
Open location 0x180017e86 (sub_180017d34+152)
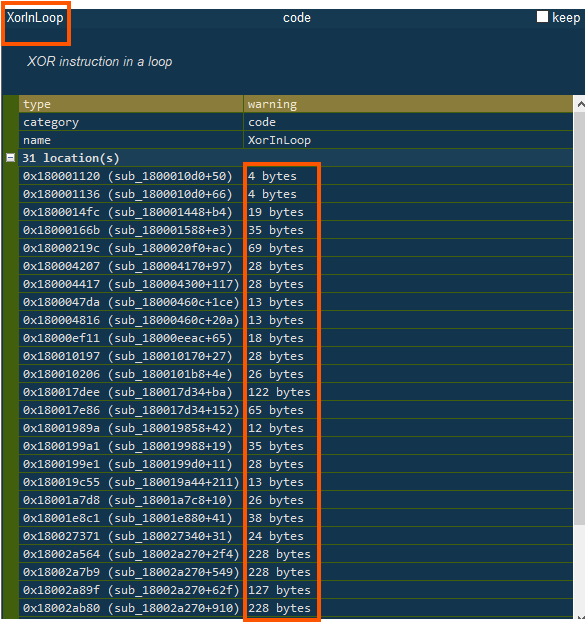pos(131,410)
